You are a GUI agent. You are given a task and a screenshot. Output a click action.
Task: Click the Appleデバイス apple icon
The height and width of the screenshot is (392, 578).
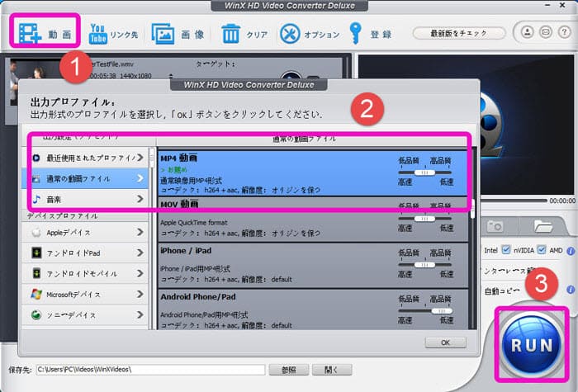(36, 232)
